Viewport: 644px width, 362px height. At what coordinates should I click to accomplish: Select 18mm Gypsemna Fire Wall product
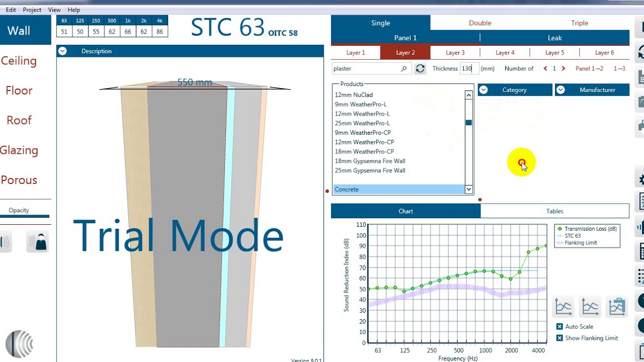click(370, 161)
